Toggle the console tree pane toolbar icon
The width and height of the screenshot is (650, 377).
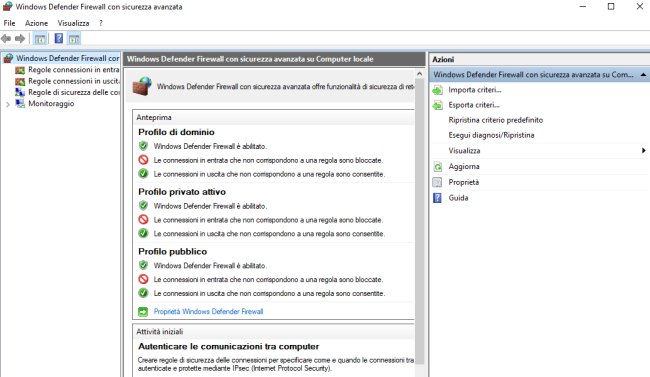point(40,39)
